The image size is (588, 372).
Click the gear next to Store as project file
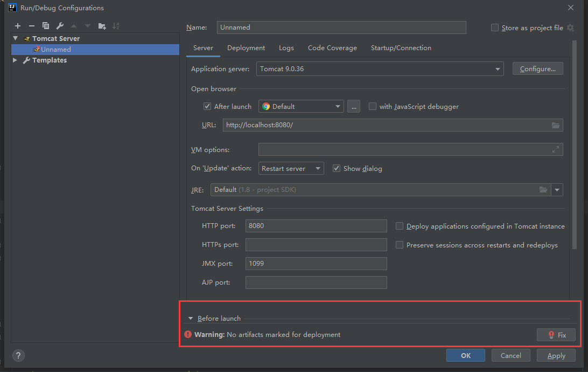(x=570, y=28)
